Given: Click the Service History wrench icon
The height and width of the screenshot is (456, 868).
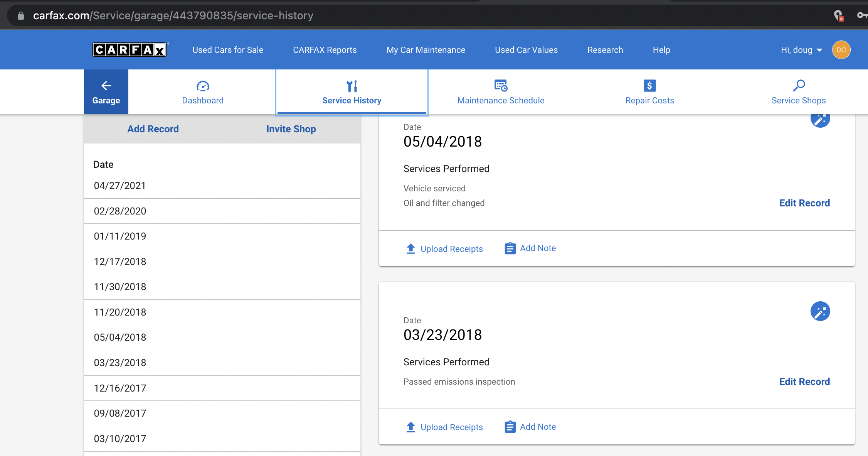Looking at the screenshot, I should 352,86.
